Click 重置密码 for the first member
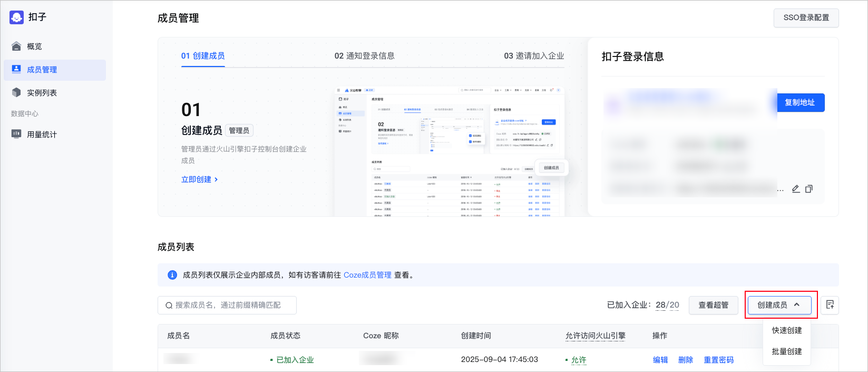Image resolution: width=868 pixels, height=372 pixels. pyautogui.click(x=719, y=360)
